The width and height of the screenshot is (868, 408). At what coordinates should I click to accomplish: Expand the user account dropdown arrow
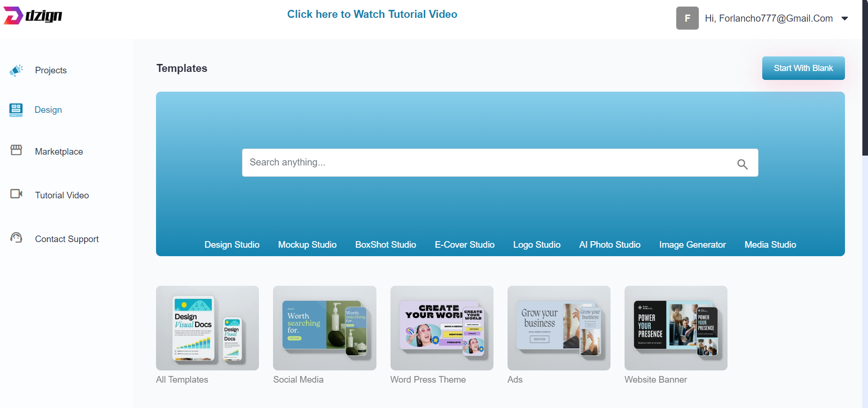click(x=845, y=19)
